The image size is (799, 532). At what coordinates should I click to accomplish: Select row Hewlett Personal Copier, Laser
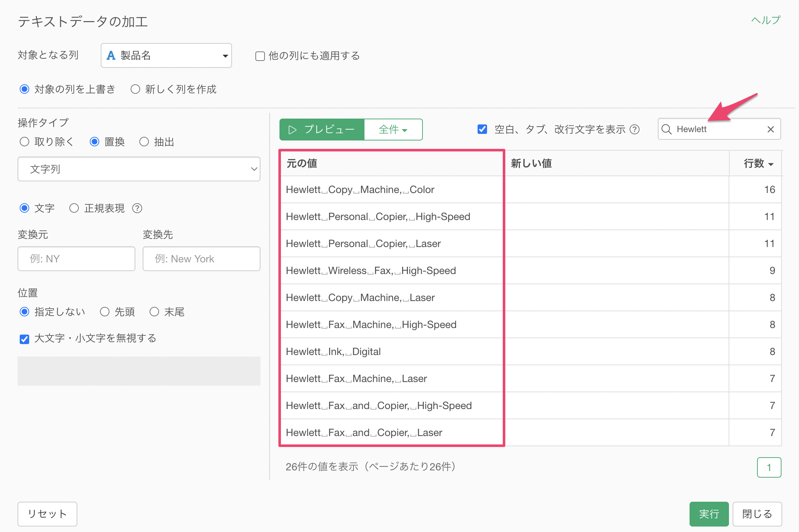(531, 244)
